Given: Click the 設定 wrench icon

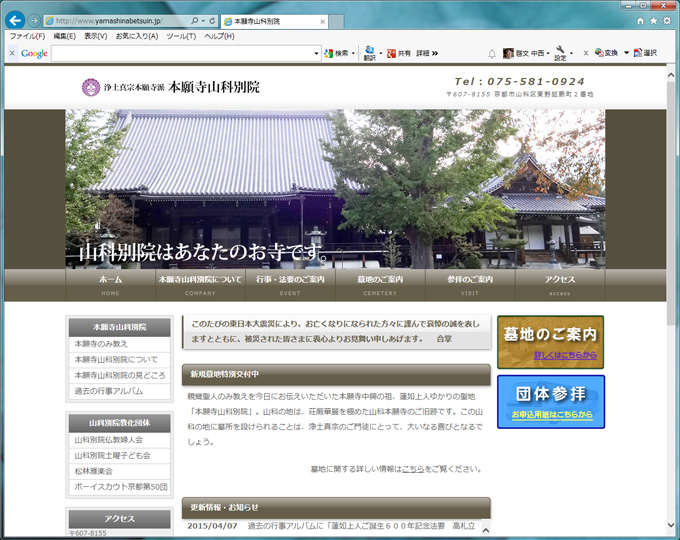Looking at the screenshot, I should 560,53.
